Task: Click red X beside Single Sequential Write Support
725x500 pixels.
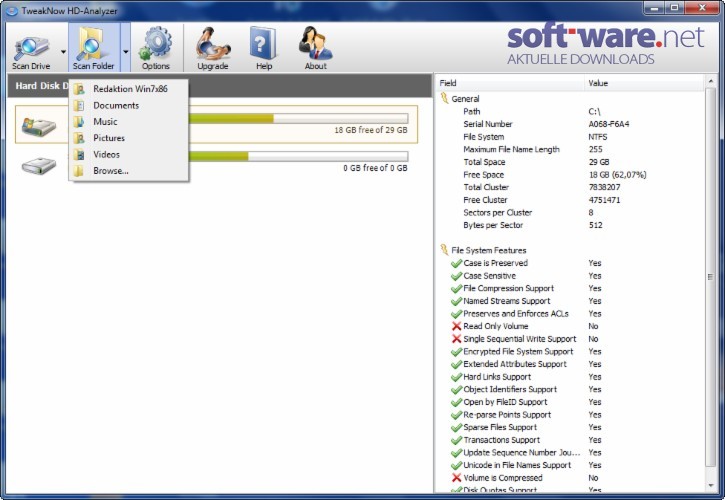Action: click(x=456, y=339)
